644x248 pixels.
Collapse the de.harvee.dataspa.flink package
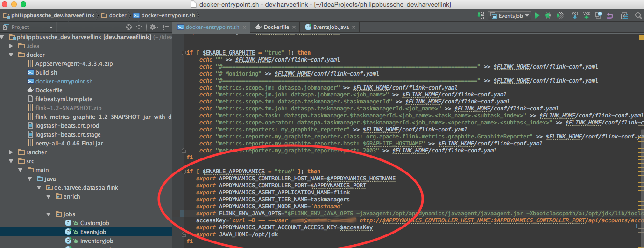click(x=40, y=187)
